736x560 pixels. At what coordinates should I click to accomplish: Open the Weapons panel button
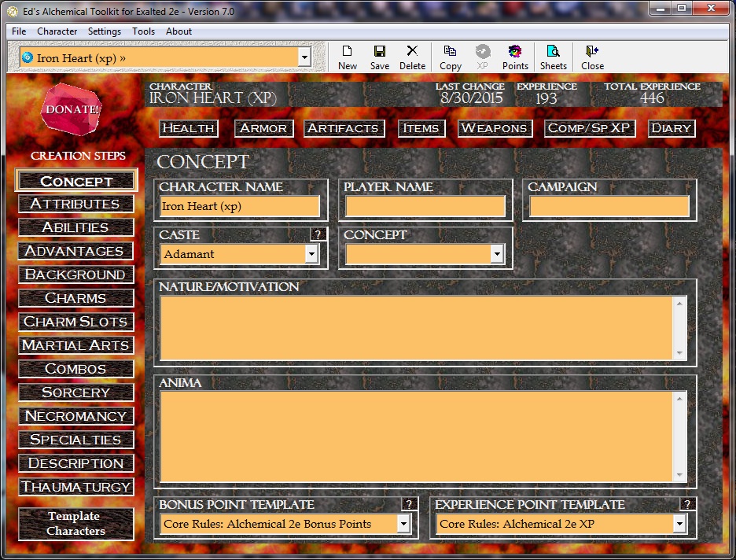(x=495, y=128)
